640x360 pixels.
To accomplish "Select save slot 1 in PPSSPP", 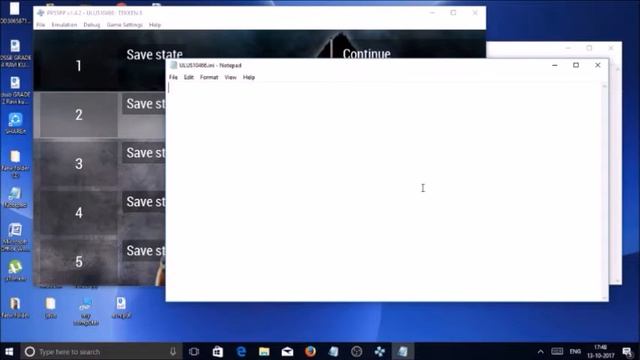I will [78, 66].
